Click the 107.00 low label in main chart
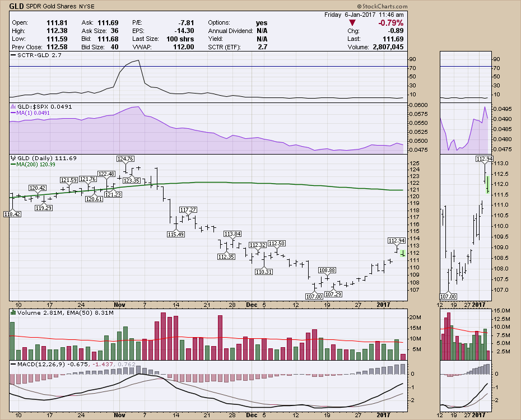Screen dimensions: 521x420 tap(314, 296)
